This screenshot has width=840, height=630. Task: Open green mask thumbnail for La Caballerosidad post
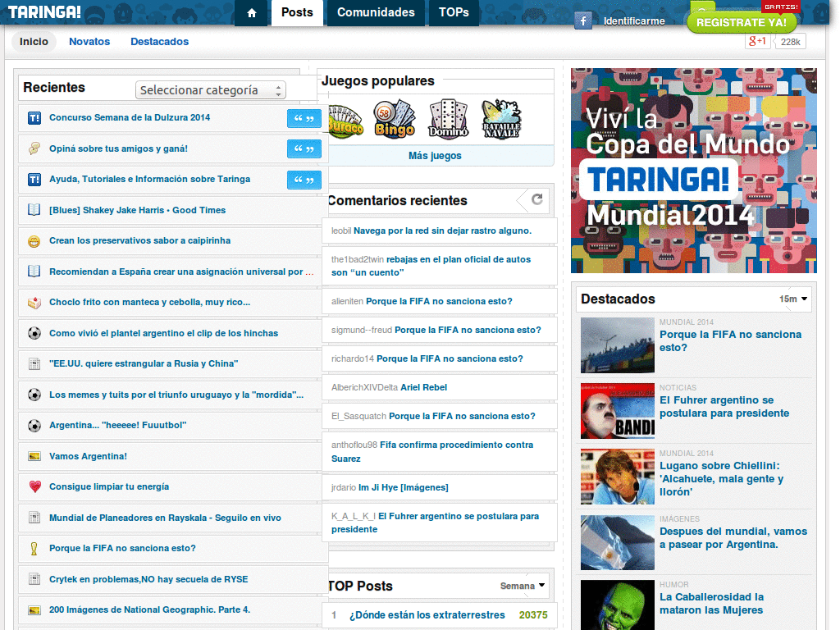coord(618,605)
